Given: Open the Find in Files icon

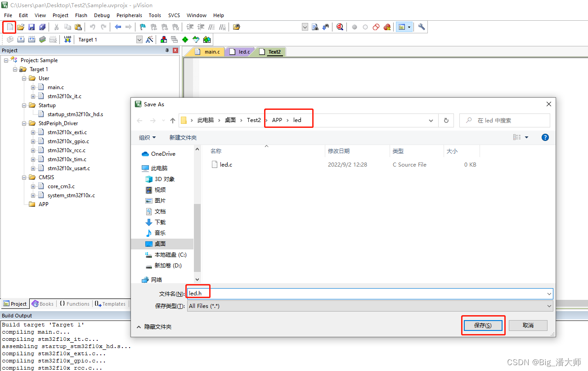Looking at the screenshot, I should tap(237, 27).
